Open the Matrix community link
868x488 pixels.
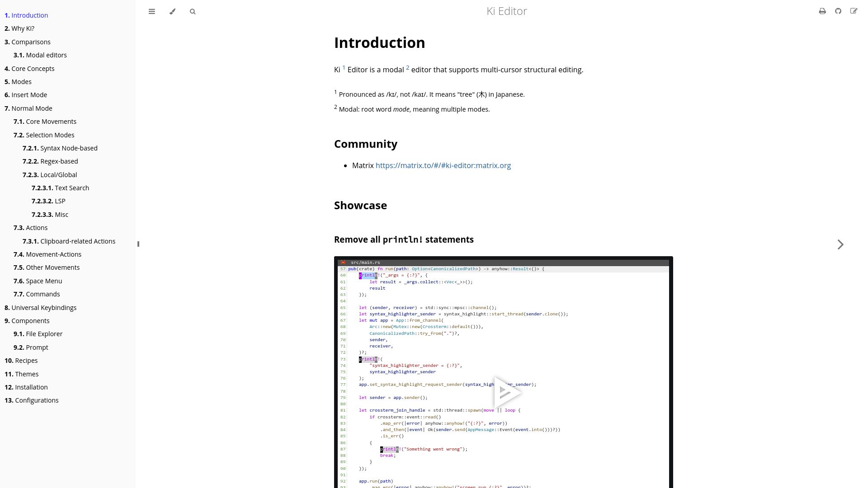click(x=443, y=165)
